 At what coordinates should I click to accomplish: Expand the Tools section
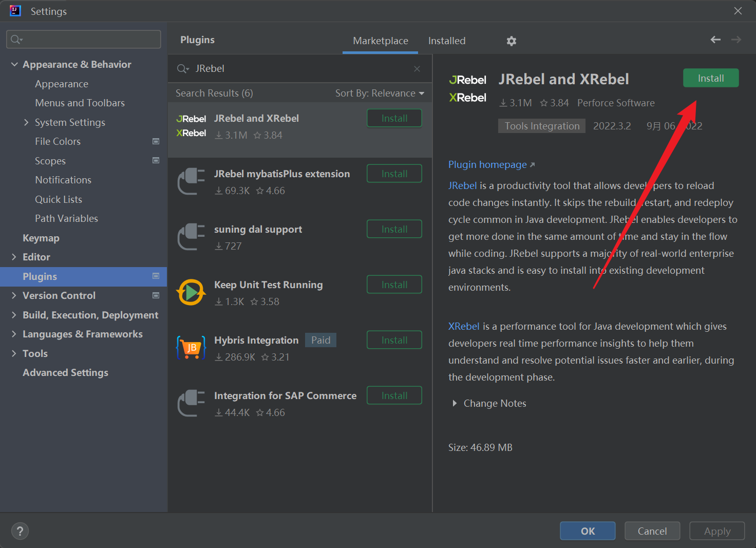click(x=14, y=353)
